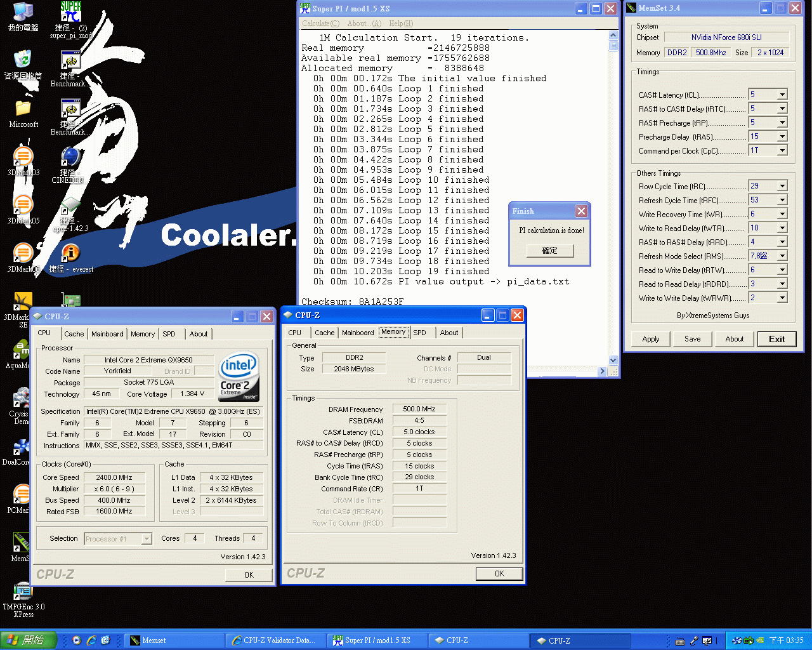The image size is (812, 650).
Task: Open the everest desktop shortcut
Action: 70,258
